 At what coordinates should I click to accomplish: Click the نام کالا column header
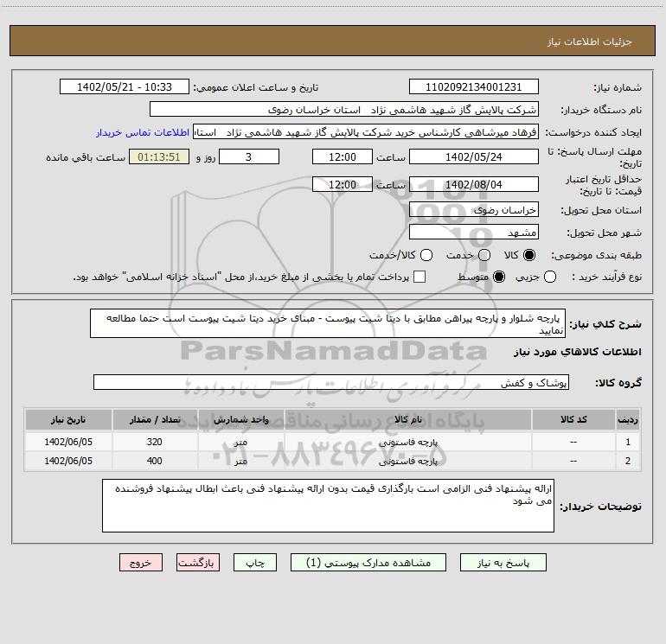coord(407,419)
